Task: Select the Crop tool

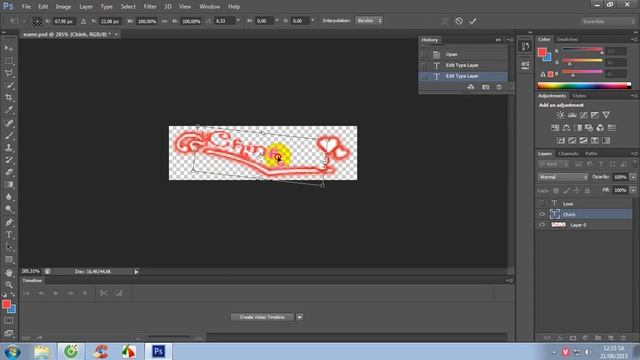Action: point(9,98)
